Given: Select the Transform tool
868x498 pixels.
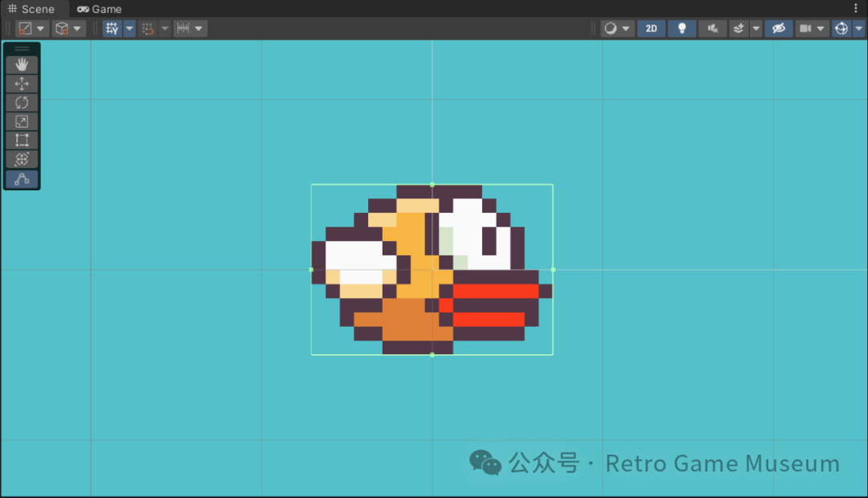Looking at the screenshot, I should pos(22,159).
